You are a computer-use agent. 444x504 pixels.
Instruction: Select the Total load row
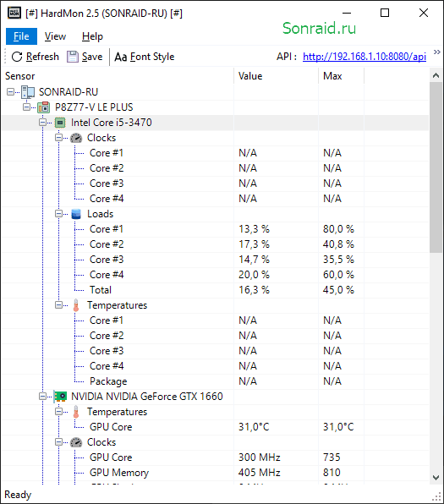tap(215, 290)
